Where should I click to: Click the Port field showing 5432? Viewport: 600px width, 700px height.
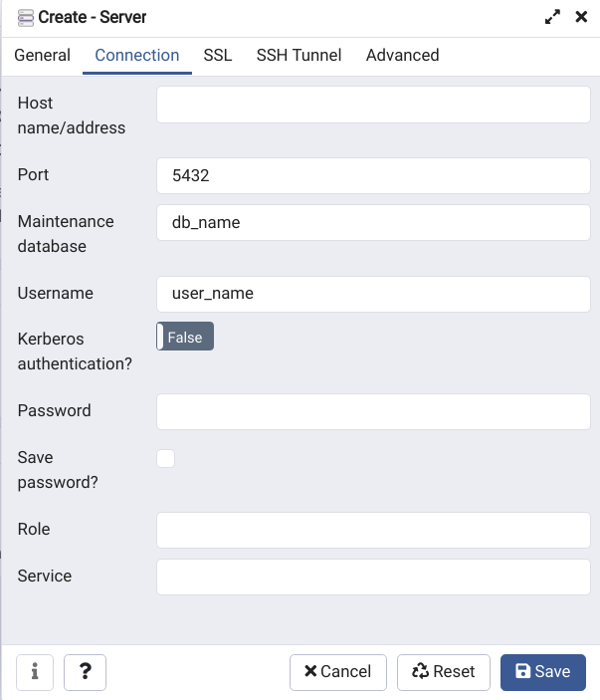pyautogui.click(x=373, y=175)
